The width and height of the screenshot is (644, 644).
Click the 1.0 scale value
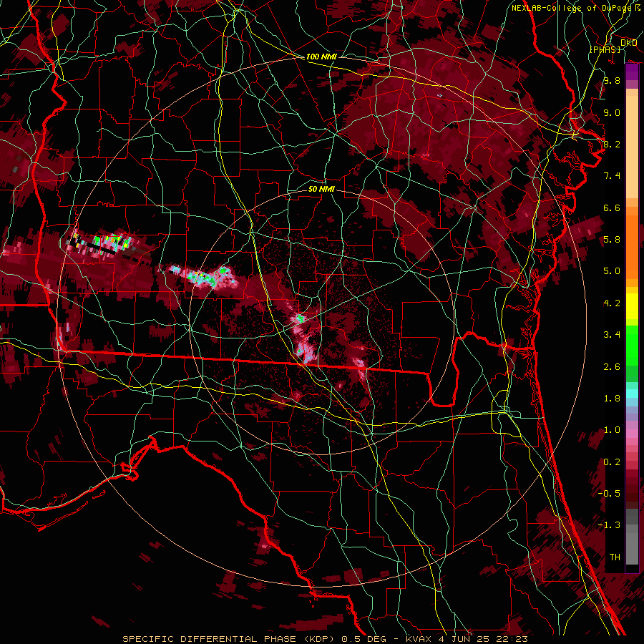pos(612,430)
